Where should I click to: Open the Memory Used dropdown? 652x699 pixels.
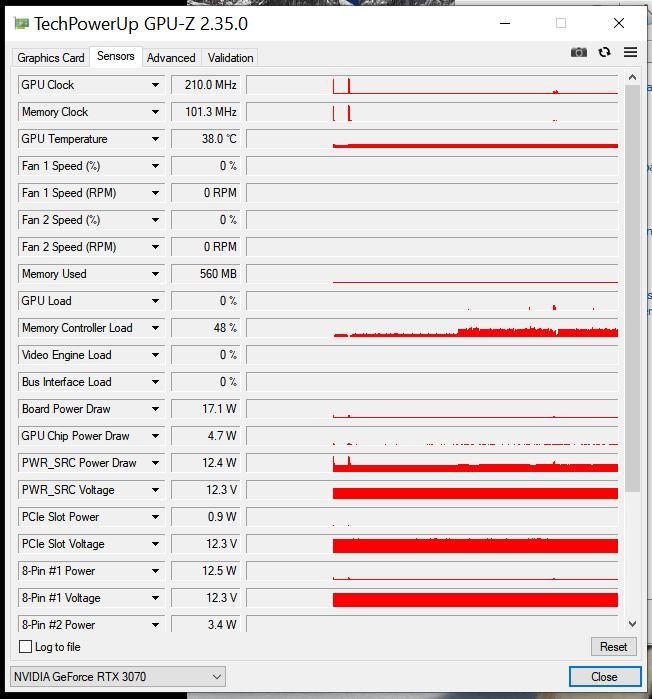(155, 274)
